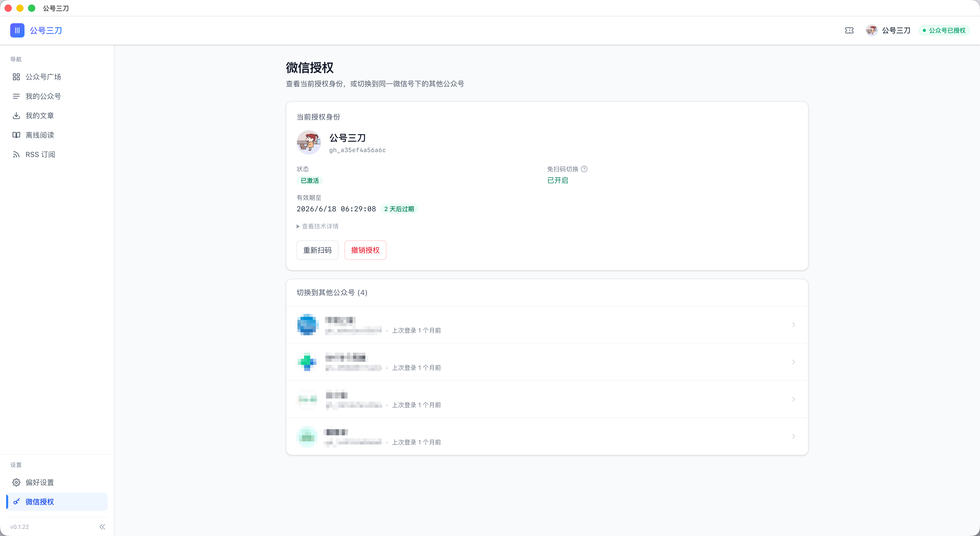Click the 偏好设置 gear icon

coord(16,482)
